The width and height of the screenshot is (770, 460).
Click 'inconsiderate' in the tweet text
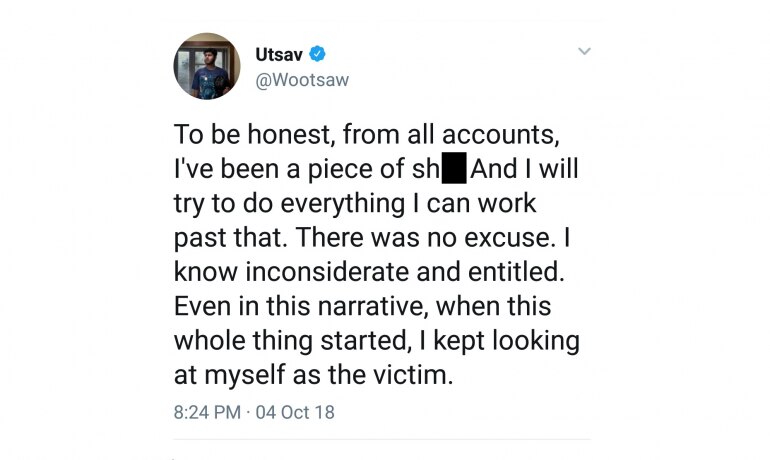coord(327,272)
